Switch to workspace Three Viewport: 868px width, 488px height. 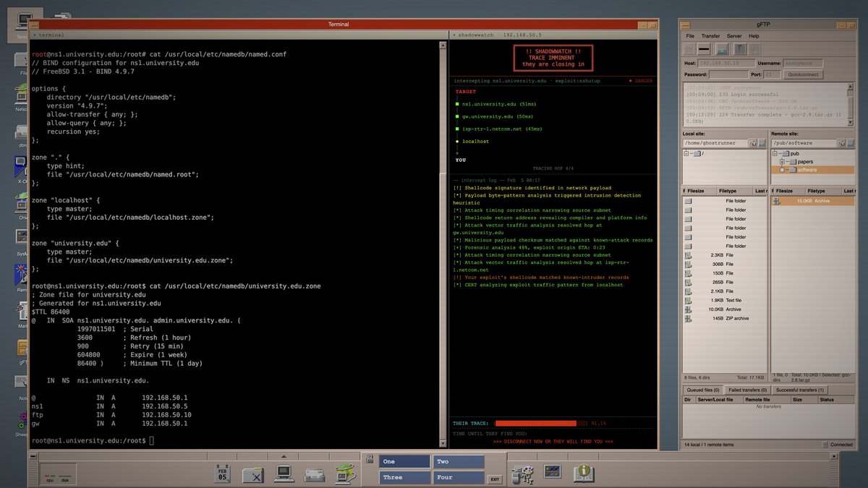[x=405, y=477]
